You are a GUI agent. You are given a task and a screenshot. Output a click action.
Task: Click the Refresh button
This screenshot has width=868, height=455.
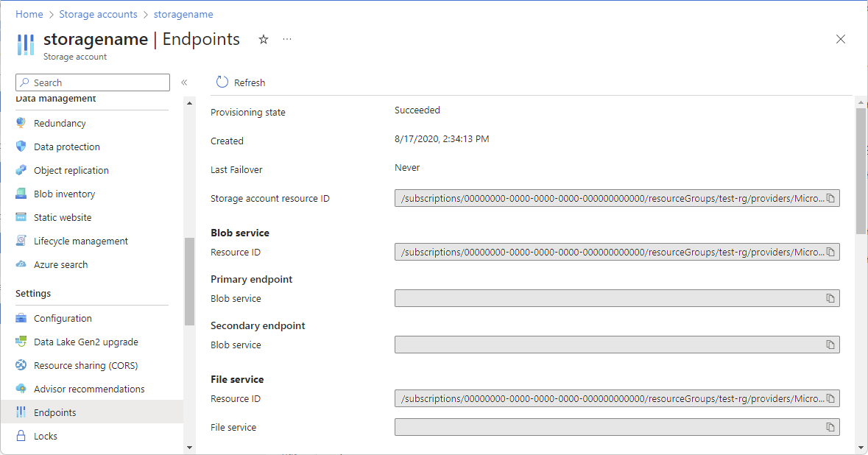pyautogui.click(x=241, y=82)
